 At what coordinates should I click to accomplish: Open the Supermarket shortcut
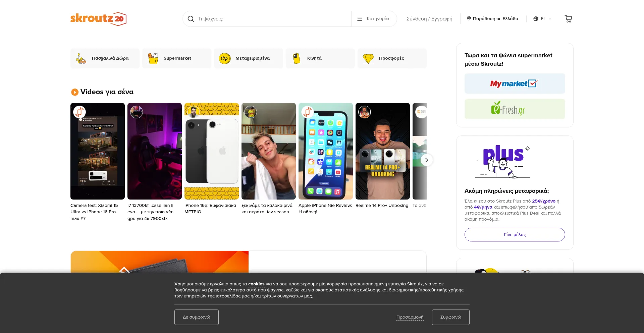176,58
